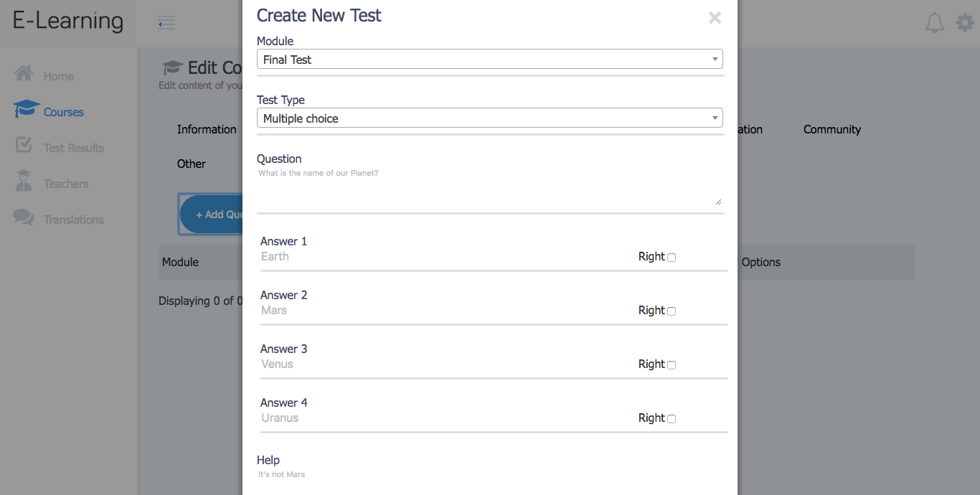Select the Information tab
Viewport: 980px width, 495px height.
pos(207,129)
